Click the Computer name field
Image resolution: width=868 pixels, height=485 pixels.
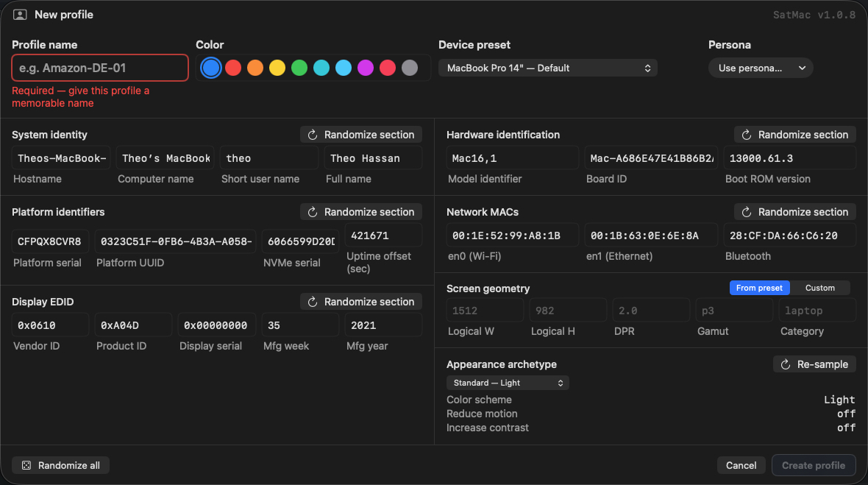(x=166, y=158)
